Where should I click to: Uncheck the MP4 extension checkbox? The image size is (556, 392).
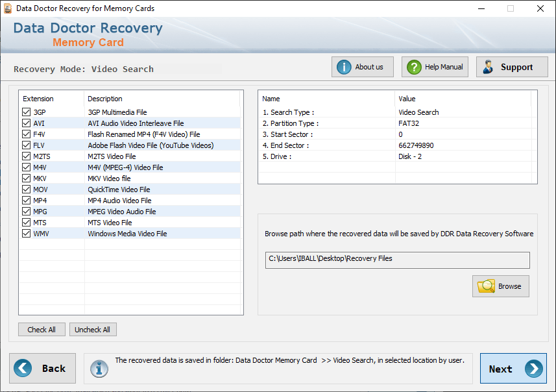[x=26, y=200]
